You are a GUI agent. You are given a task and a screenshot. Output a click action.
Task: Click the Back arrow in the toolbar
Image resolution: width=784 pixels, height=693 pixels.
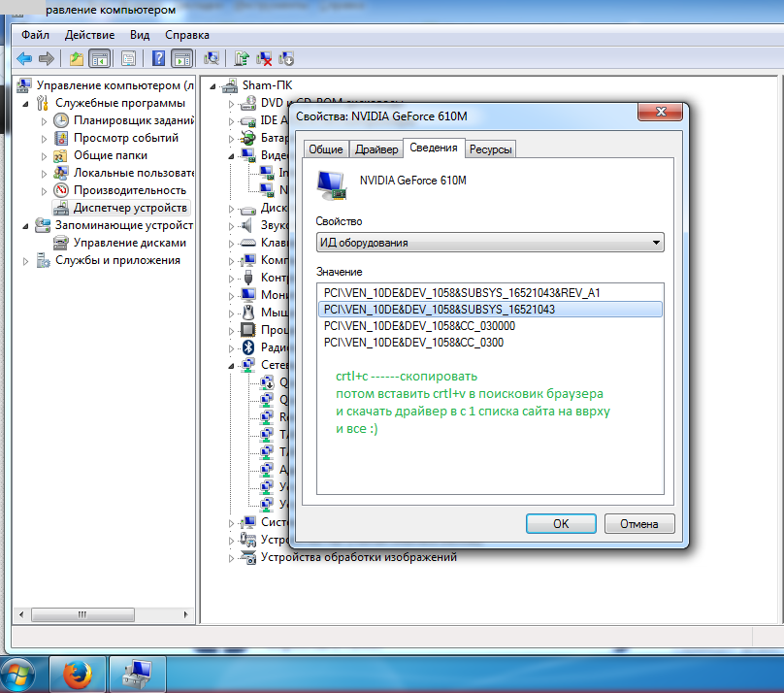24,59
